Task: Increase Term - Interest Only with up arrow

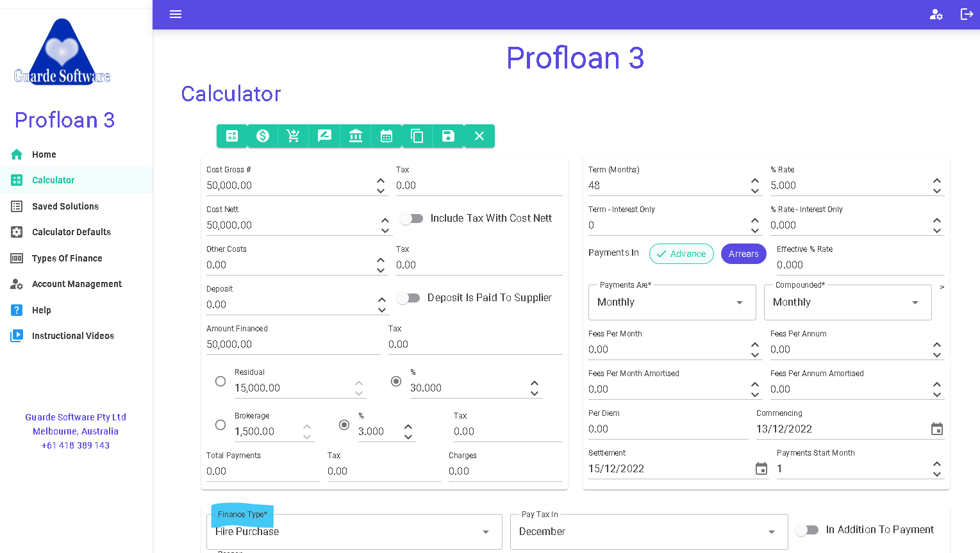Action: pyautogui.click(x=755, y=220)
